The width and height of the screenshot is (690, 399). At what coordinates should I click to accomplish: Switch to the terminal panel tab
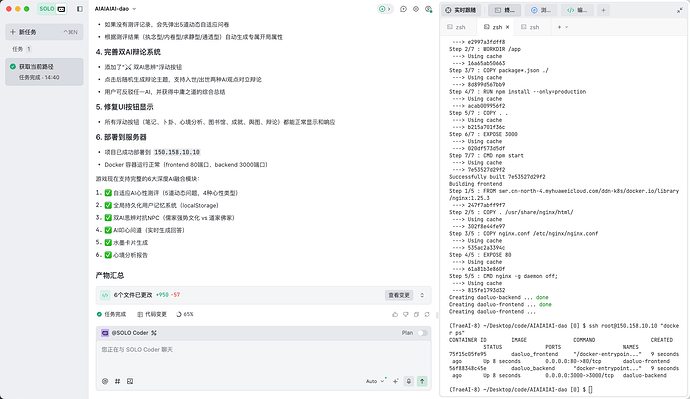504,10
